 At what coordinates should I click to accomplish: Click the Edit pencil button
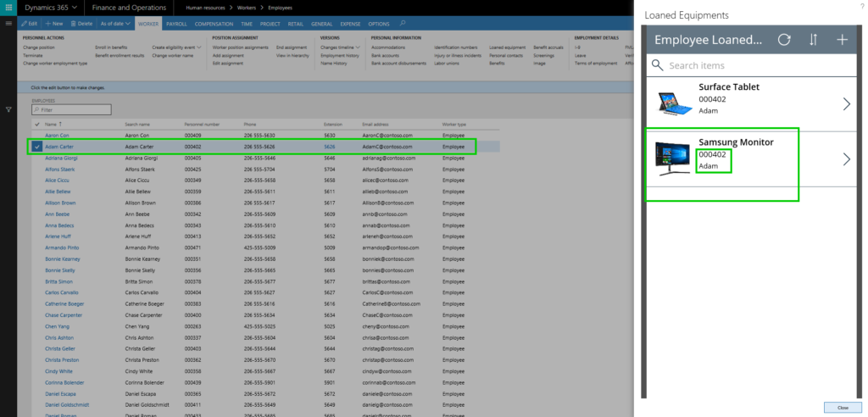coord(30,24)
